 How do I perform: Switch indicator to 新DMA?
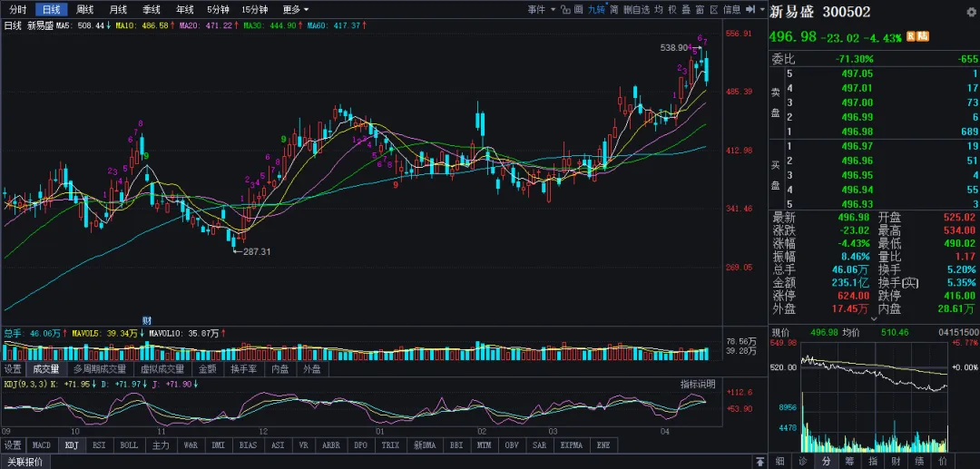click(x=425, y=445)
